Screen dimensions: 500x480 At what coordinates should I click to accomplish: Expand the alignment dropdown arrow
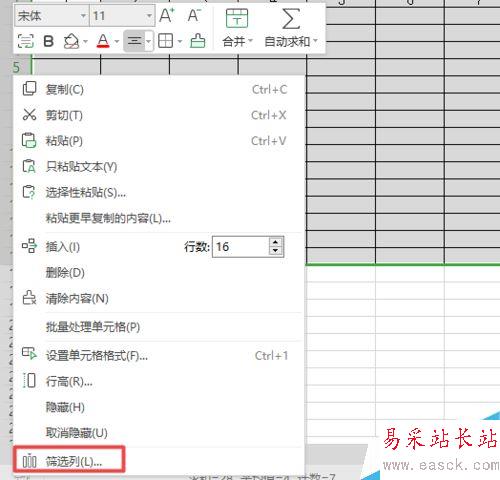point(149,41)
